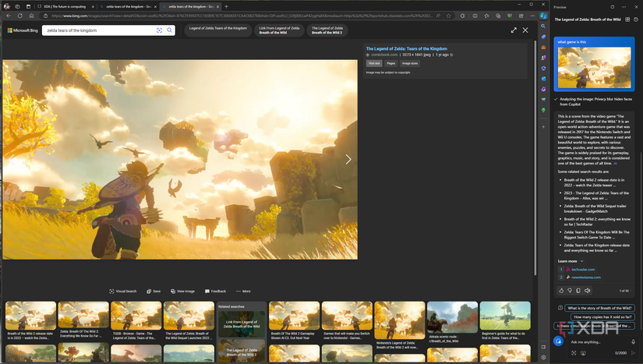Select Legend of Zelda Tears of the Kingdom chip

pos(217,30)
